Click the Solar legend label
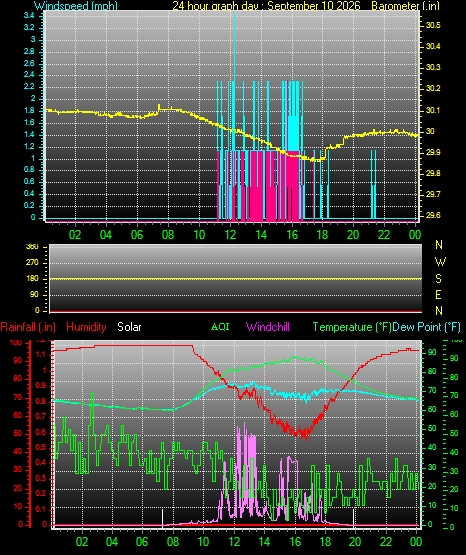 (x=129, y=327)
